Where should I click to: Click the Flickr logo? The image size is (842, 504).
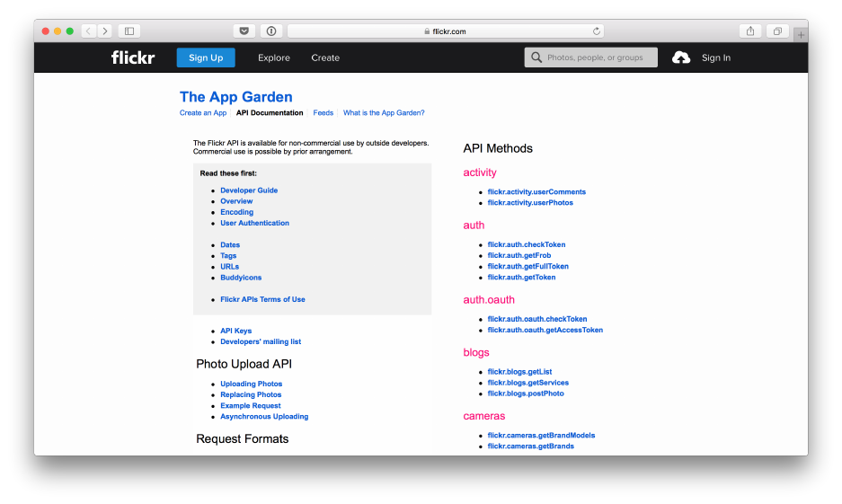click(133, 57)
